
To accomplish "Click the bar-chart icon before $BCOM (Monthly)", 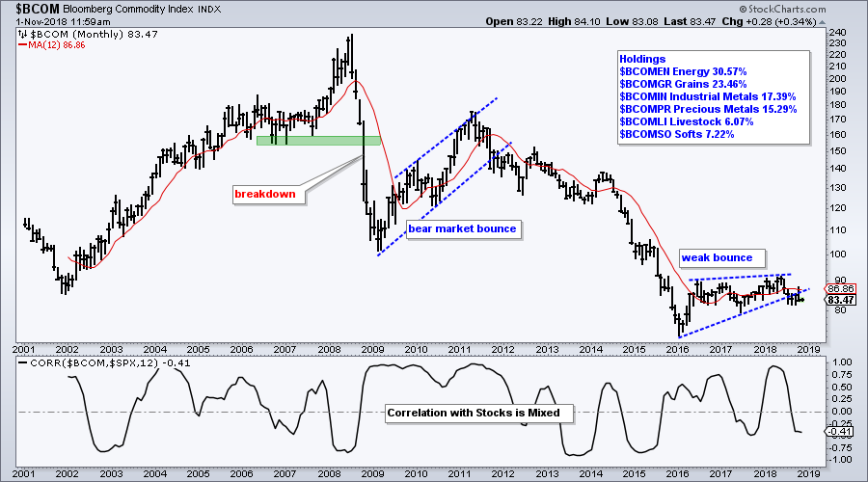I will click(23, 34).
